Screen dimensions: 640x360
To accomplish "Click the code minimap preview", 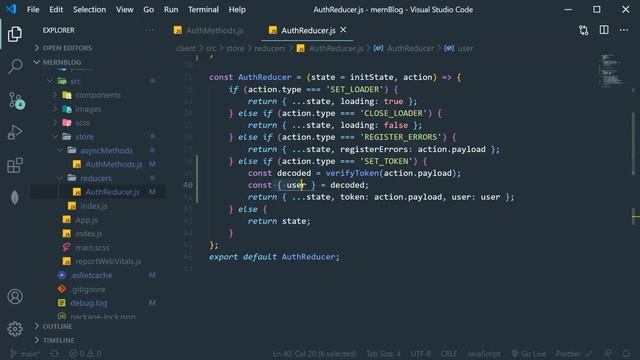I will [611, 70].
